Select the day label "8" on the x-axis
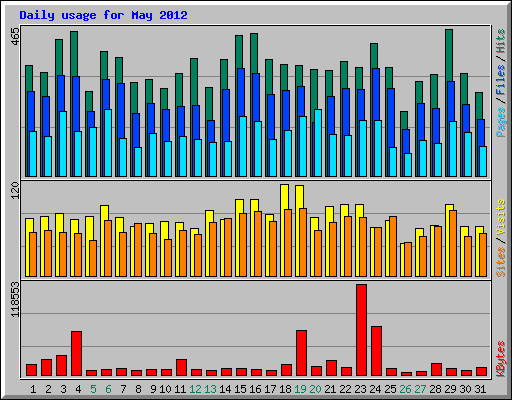512x400 pixels. click(138, 389)
